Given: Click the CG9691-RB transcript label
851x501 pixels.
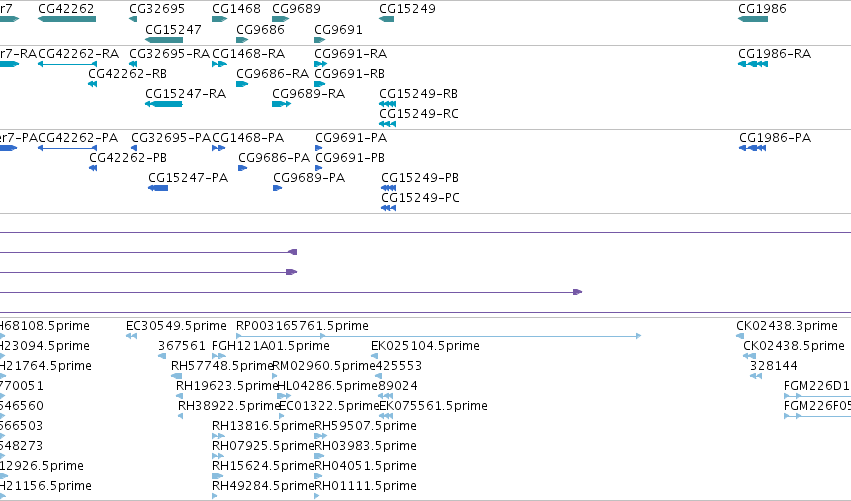Looking at the screenshot, I should pyautogui.click(x=350, y=74).
